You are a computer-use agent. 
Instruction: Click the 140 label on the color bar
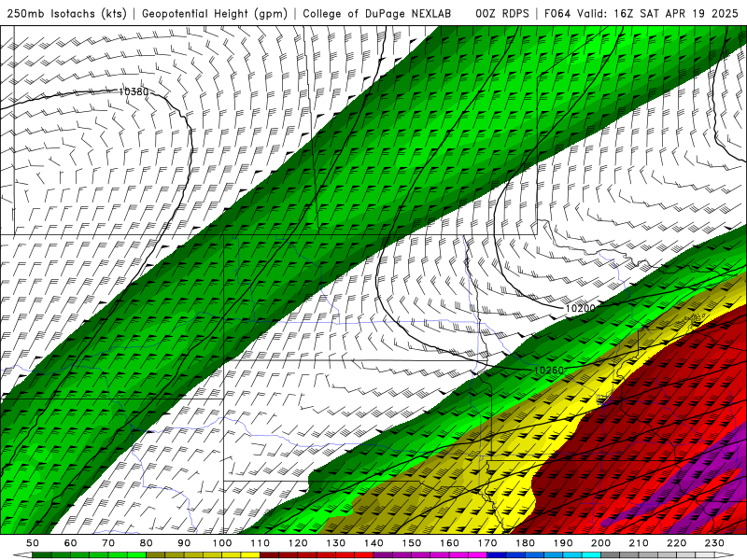[x=373, y=543]
